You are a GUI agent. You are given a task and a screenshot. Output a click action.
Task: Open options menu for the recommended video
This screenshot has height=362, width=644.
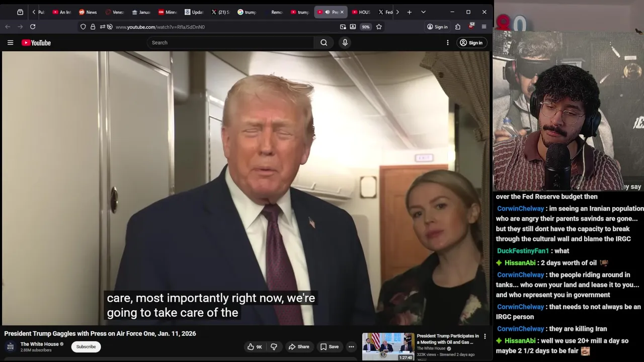pos(485,336)
